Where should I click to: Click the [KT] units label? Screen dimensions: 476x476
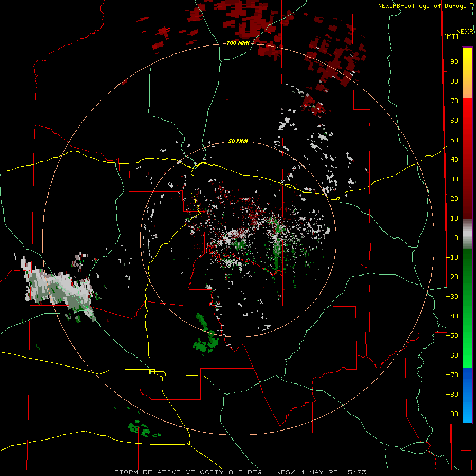point(451,36)
